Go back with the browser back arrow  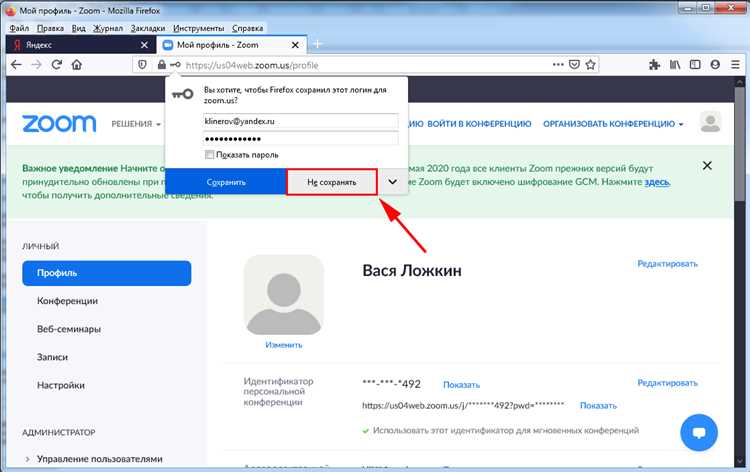coord(16,65)
